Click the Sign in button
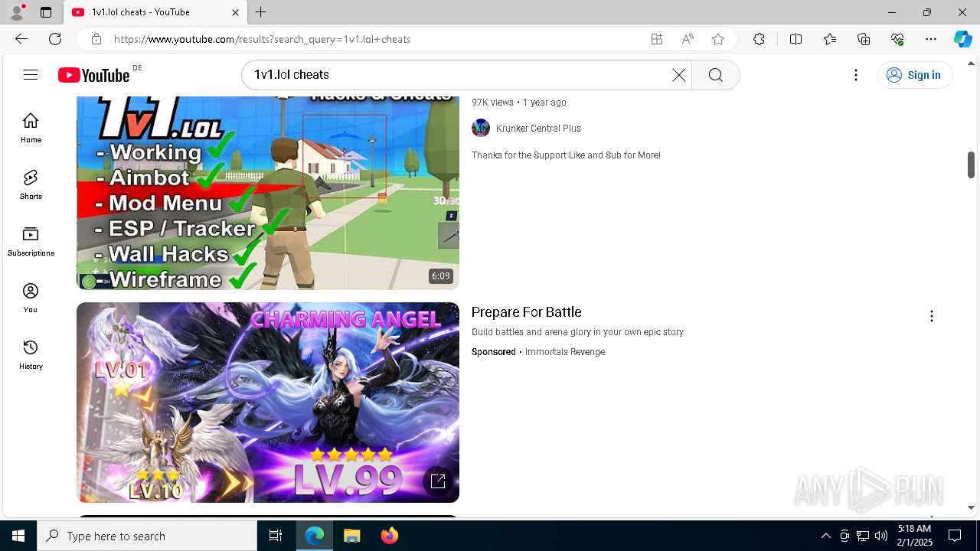Viewport: 980px width, 551px height. [x=915, y=75]
